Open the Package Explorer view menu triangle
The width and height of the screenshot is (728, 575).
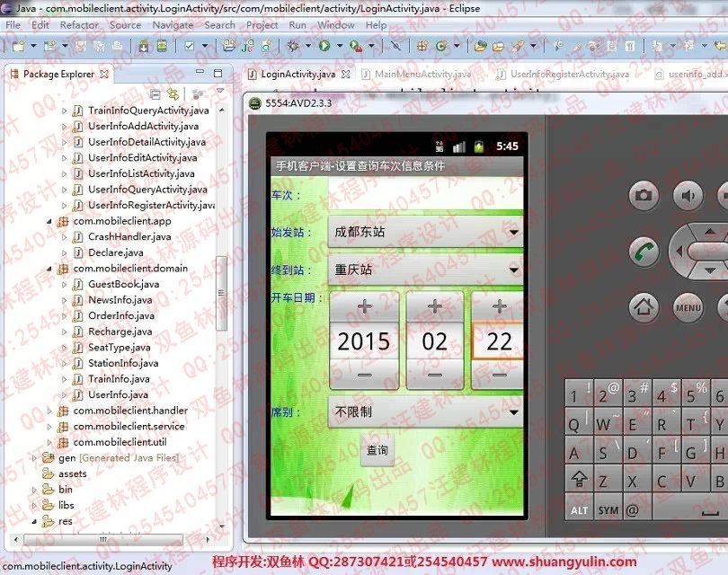point(220,91)
